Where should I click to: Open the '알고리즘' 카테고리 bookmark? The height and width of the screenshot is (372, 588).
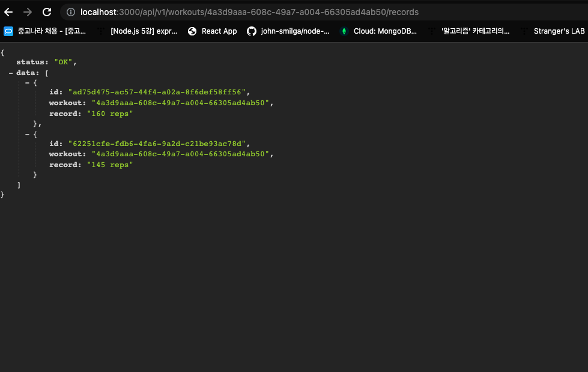click(476, 31)
